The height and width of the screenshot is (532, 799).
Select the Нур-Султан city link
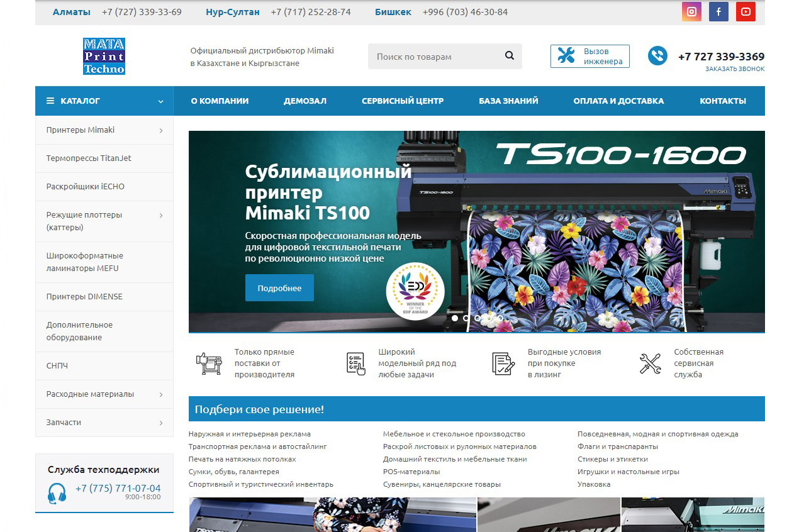click(x=233, y=12)
